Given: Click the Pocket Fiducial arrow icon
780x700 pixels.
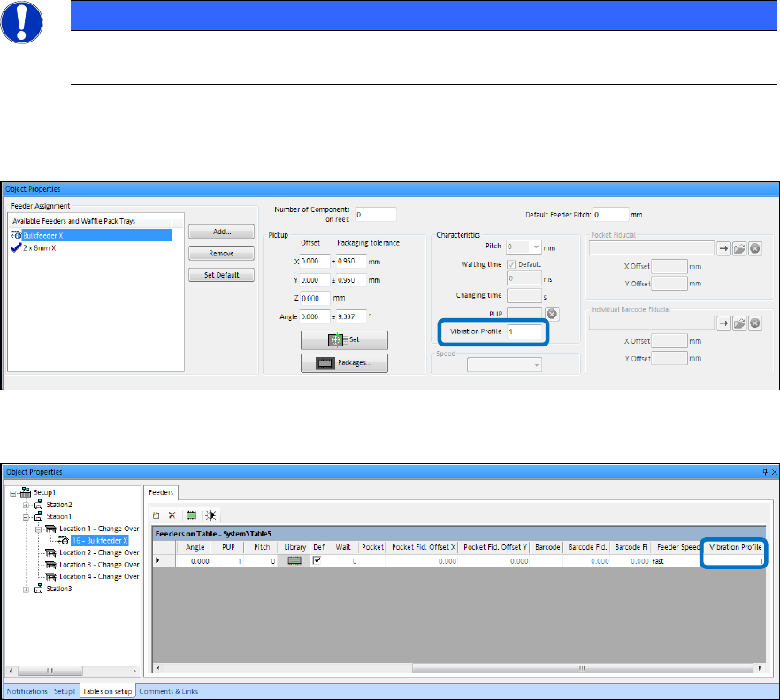Looking at the screenshot, I should [723, 249].
